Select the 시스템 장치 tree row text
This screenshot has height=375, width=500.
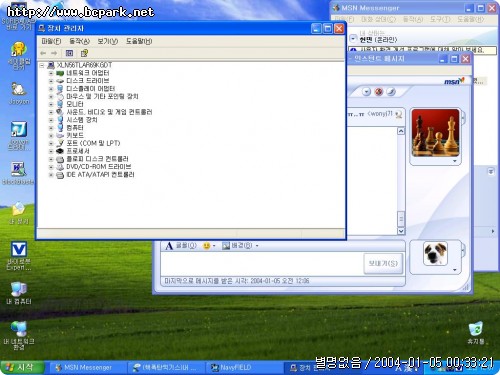click(x=82, y=120)
